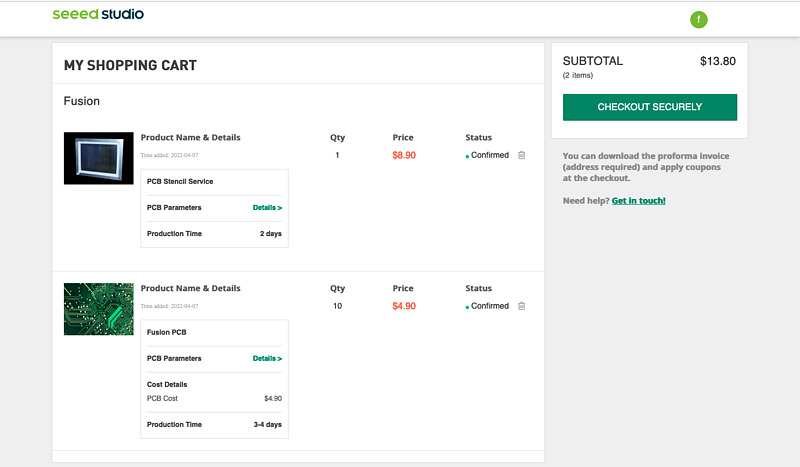
Task: Click the SUBTOTAL label
Action: coord(593,61)
